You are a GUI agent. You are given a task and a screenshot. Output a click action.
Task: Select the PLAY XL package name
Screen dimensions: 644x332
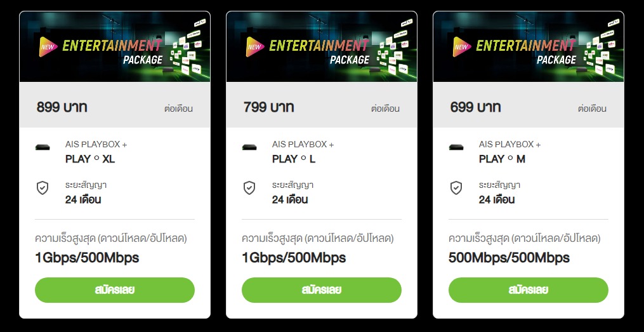[90, 159]
